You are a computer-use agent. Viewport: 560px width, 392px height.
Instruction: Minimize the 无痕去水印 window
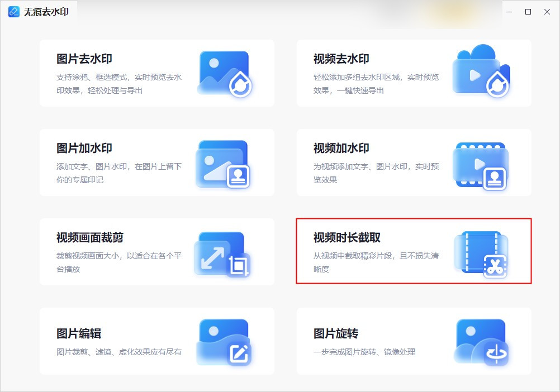pos(509,11)
